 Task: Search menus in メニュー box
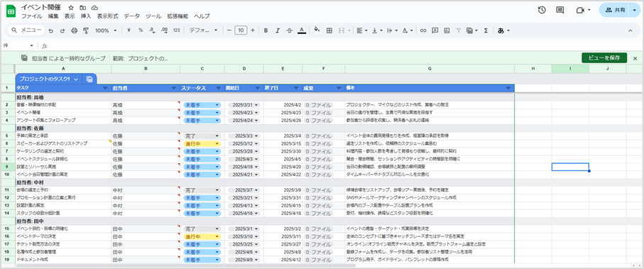27,31
